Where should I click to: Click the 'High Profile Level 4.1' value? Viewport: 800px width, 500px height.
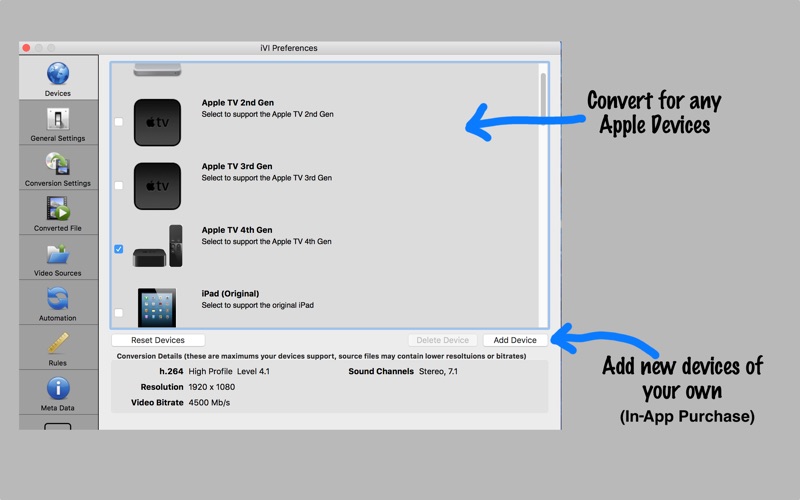point(229,371)
